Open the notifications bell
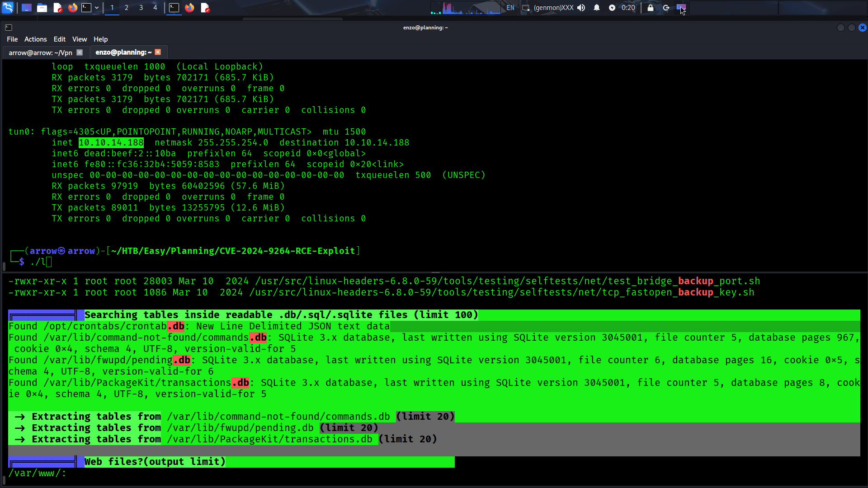The width and height of the screenshot is (868, 488). coord(597,8)
